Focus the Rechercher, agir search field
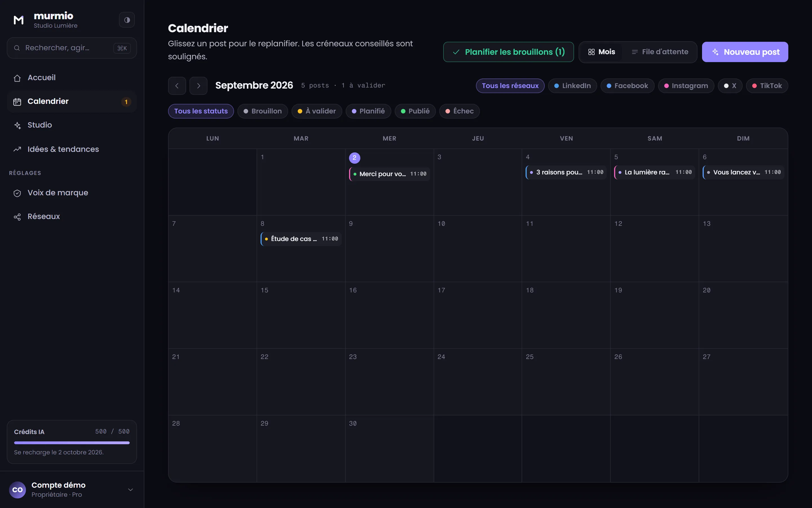This screenshot has width=812, height=508. coord(72,48)
